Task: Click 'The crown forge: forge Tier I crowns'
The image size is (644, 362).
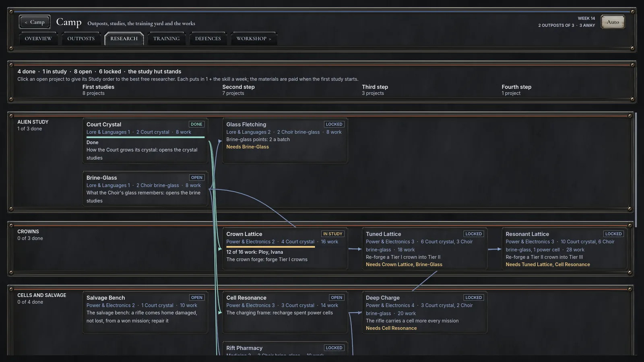Action: coord(267,259)
